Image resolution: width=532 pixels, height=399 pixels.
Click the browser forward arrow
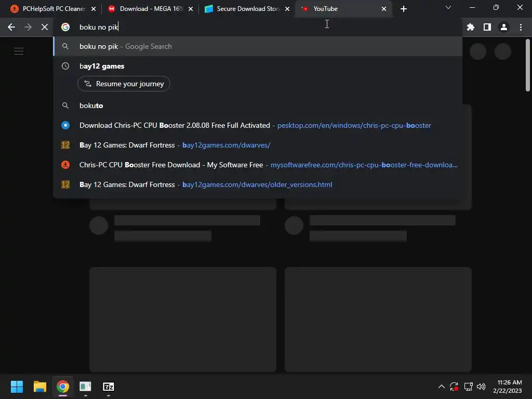click(28, 27)
